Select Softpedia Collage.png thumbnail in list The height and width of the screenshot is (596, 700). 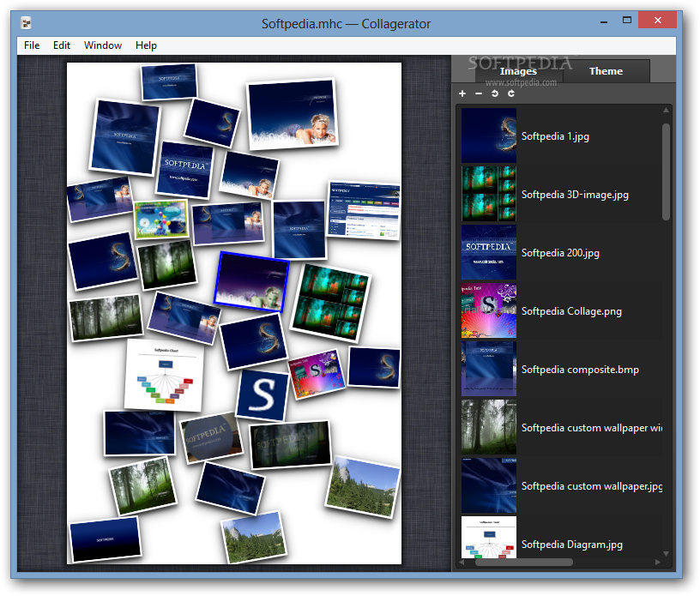pyautogui.click(x=489, y=310)
